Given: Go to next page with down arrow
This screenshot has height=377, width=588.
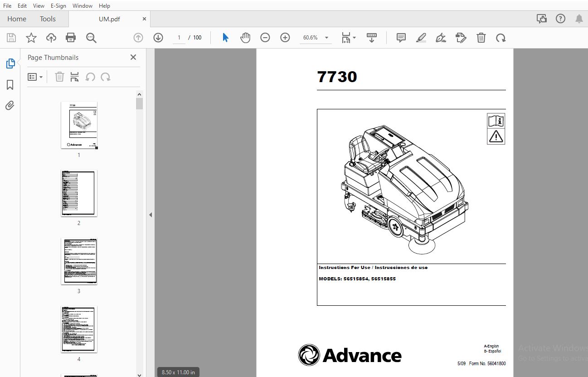Looking at the screenshot, I should click(158, 38).
